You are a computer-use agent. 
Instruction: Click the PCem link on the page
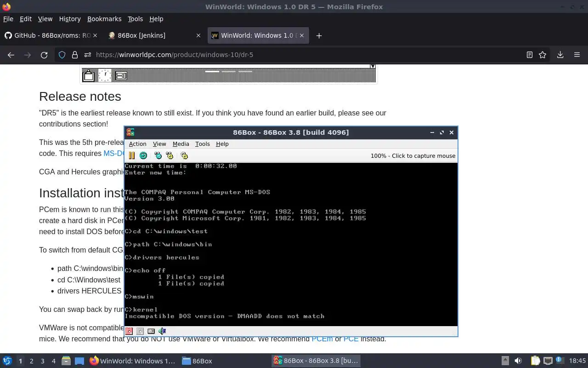click(322, 339)
